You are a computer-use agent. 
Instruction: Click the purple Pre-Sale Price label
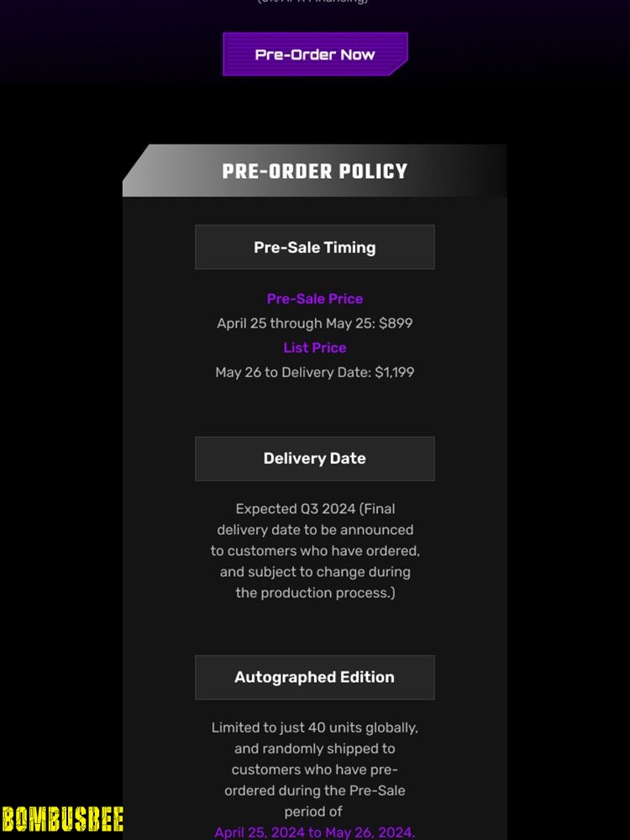point(315,298)
